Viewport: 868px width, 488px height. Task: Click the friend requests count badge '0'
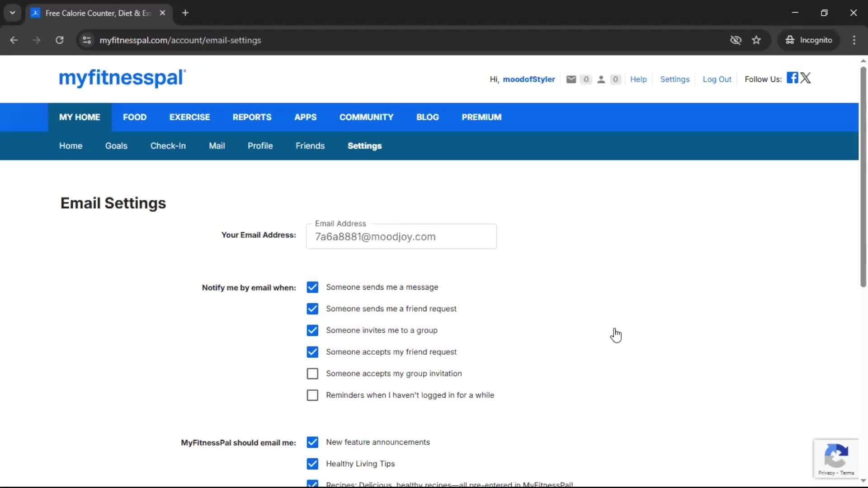click(615, 80)
